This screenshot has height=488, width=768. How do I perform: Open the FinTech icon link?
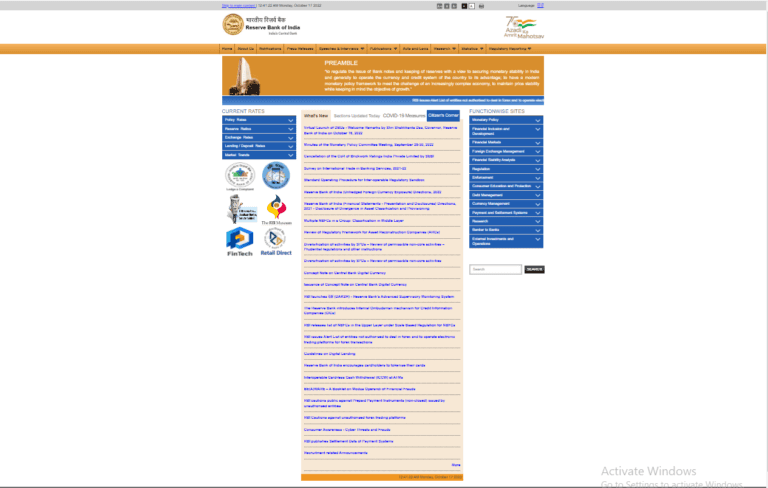click(x=239, y=240)
